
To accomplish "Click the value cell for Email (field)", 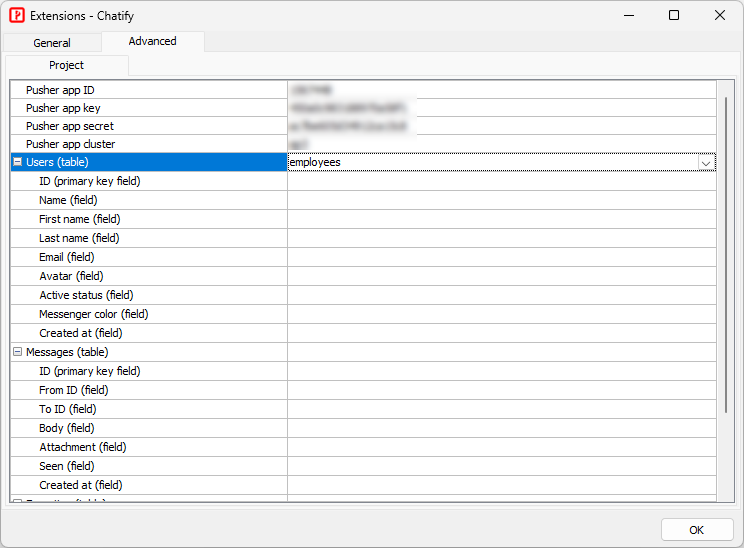I will click(502, 257).
